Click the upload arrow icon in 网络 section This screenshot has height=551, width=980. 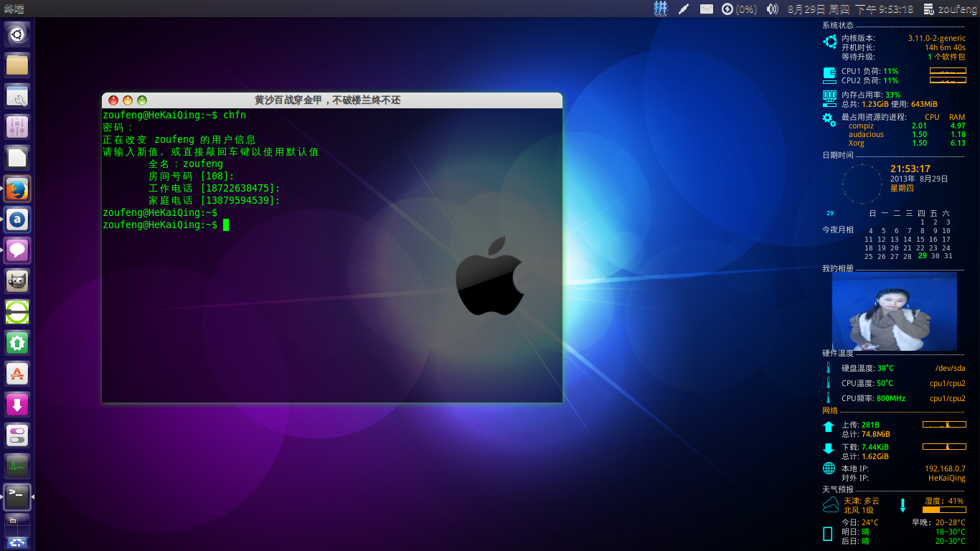[x=829, y=427]
